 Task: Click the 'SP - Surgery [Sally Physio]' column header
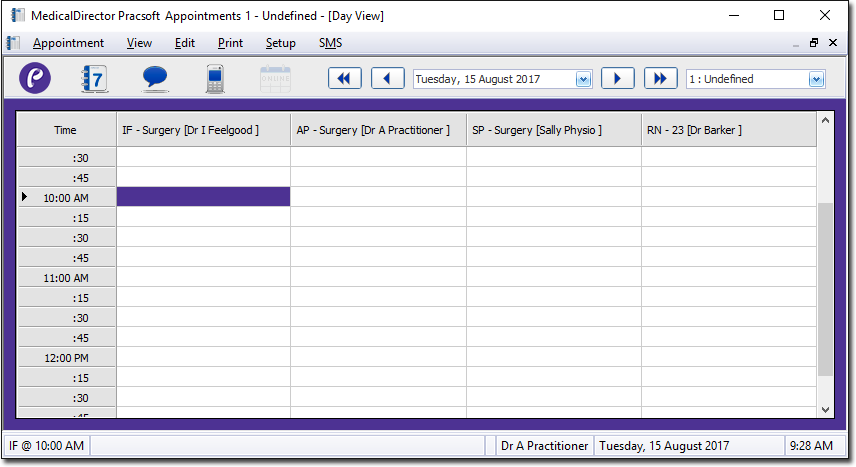pos(554,130)
